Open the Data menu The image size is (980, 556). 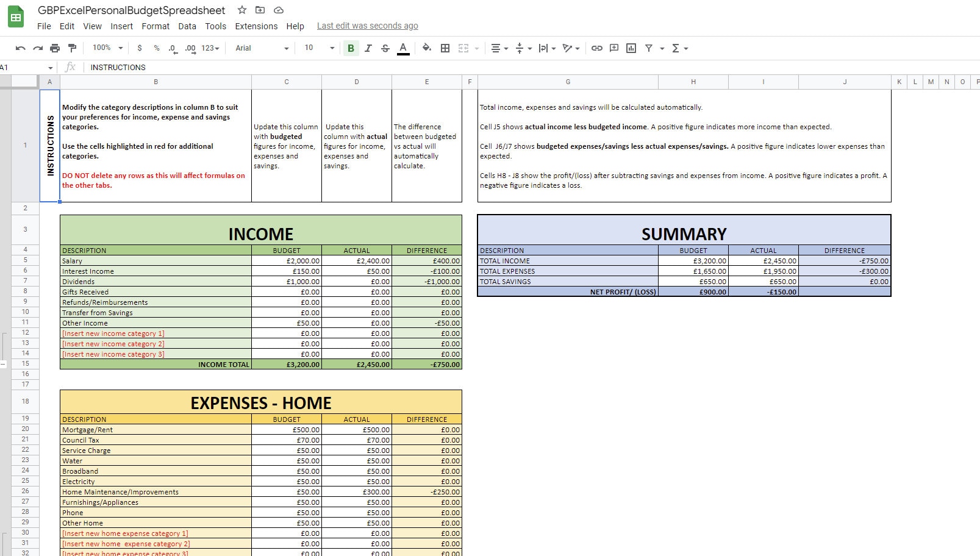[187, 26]
